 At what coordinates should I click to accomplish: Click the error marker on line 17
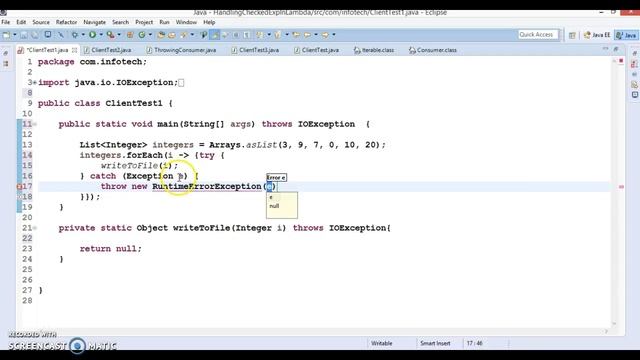(19, 187)
